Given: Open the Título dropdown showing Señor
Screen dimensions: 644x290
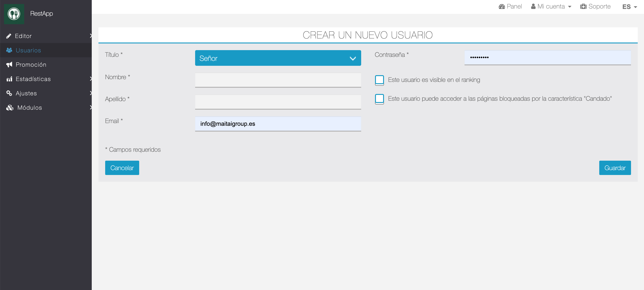Looking at the screenshot, I should click(278, 58).
